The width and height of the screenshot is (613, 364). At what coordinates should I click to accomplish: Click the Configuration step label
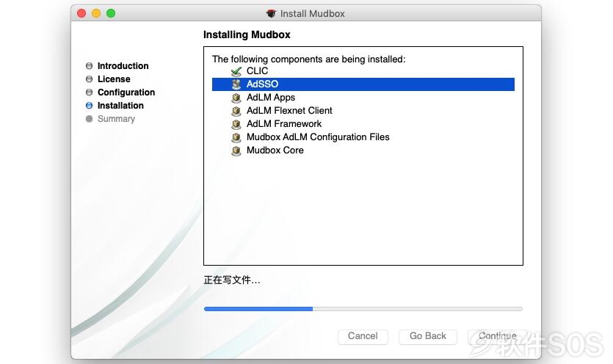coord(126,92)
